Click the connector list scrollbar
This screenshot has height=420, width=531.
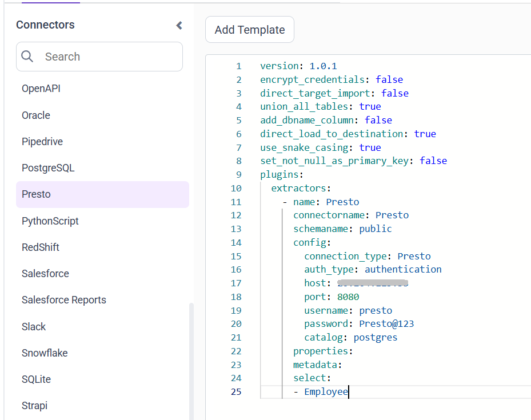[191, 361]
